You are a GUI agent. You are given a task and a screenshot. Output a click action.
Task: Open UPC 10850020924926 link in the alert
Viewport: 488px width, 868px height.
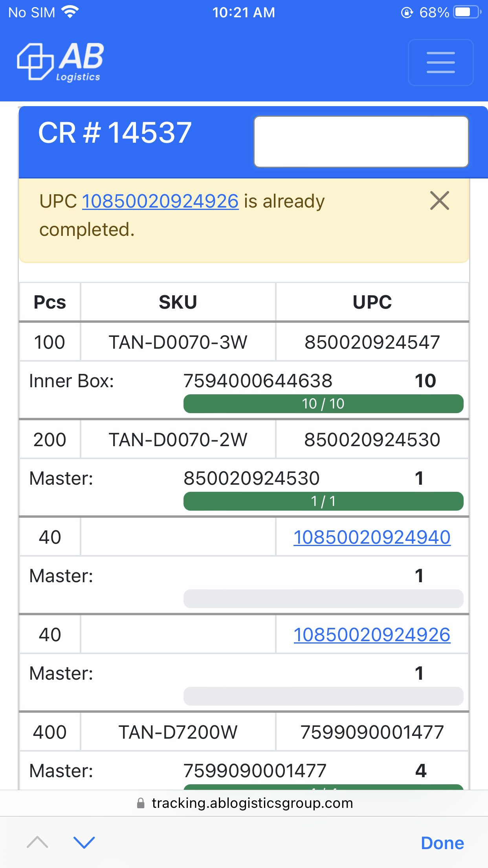click(x=160, y=201)
